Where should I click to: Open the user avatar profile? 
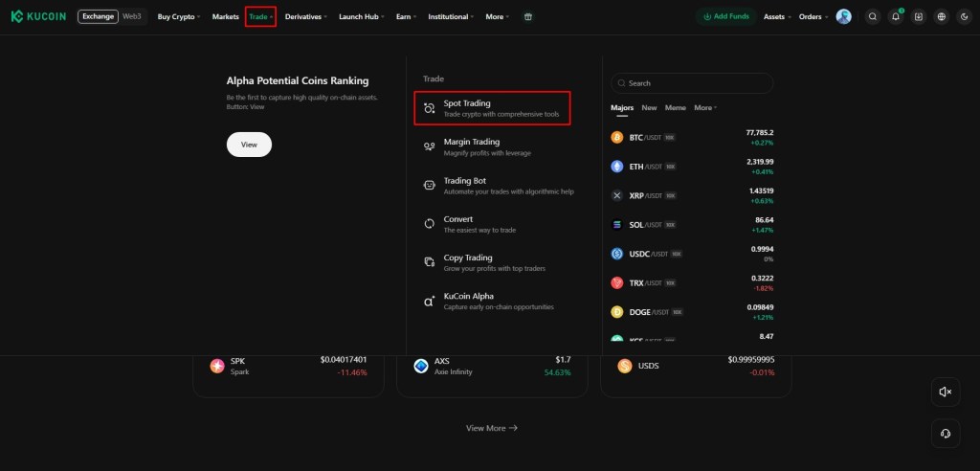tap(844, 17)
